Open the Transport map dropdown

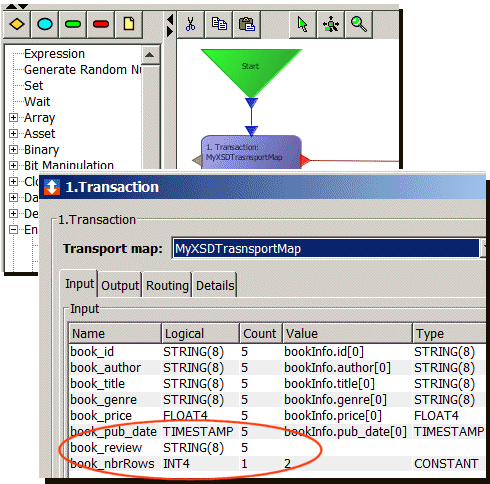(483, 248)
